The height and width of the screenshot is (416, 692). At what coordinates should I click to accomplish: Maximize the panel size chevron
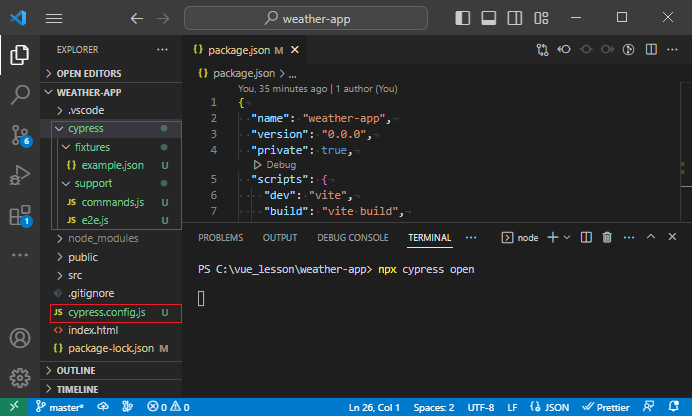[x=651, y=237]
